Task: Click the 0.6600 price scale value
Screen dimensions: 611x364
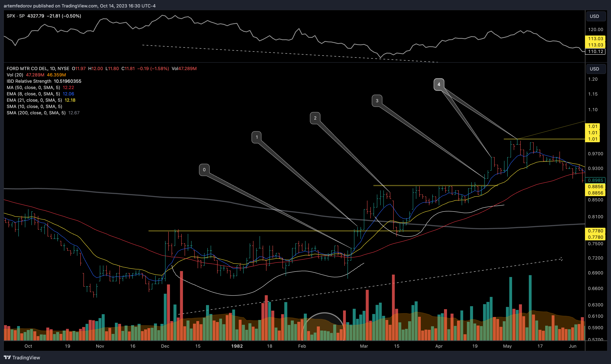Action: click(596, 289)
